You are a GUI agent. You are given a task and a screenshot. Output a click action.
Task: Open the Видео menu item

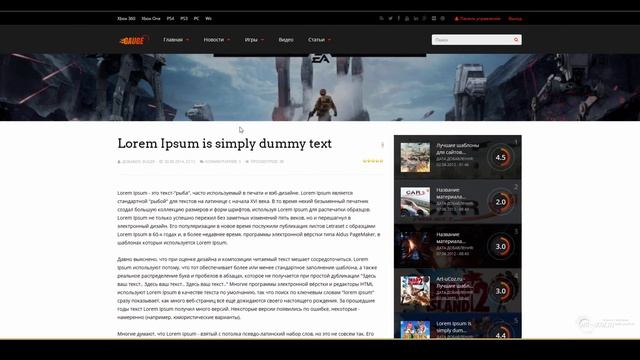(286, 40)
